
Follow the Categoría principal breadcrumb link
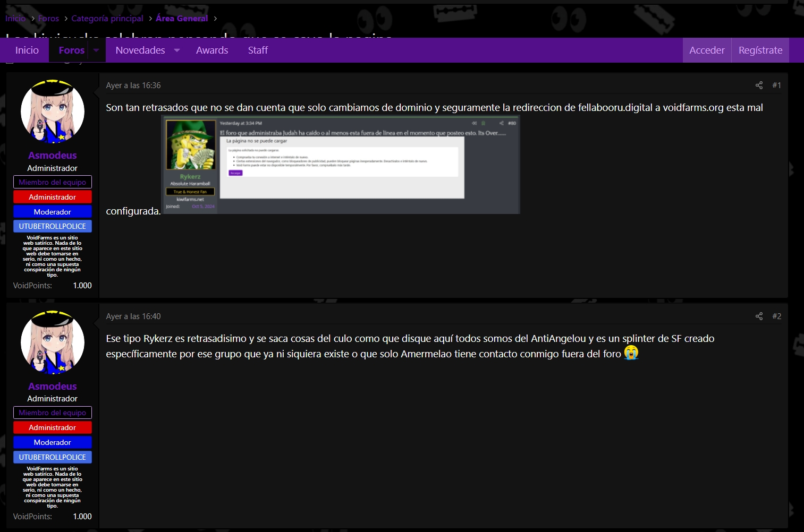[x=107, y=18]
